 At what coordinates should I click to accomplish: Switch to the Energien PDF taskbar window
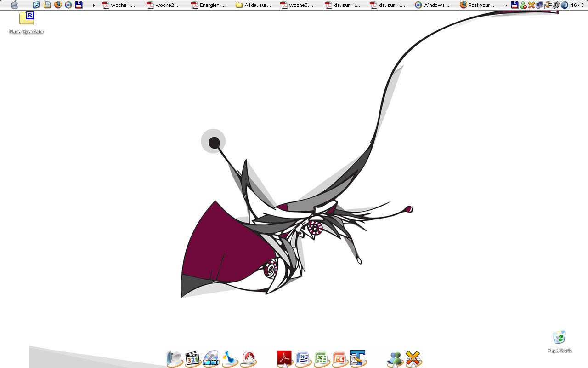209,5
